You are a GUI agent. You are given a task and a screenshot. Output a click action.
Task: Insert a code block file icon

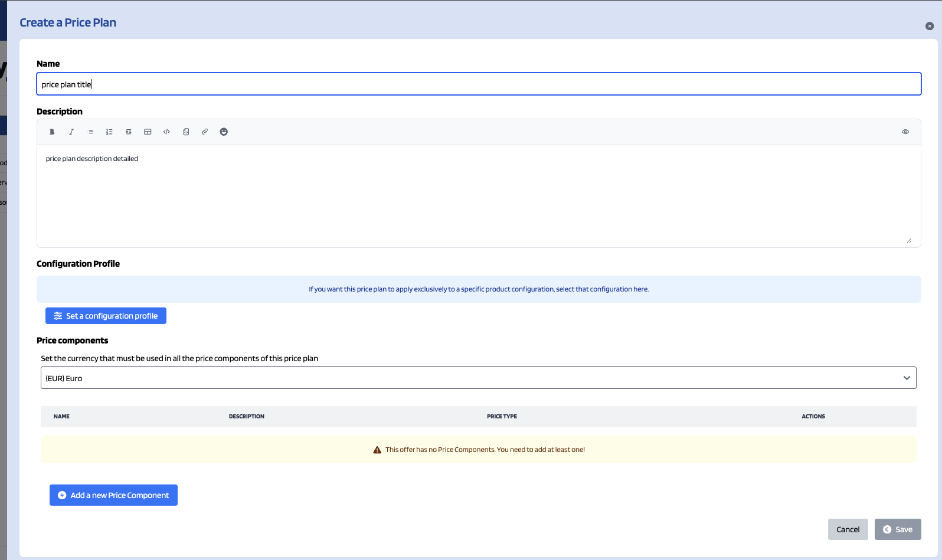tap(186, 132)
